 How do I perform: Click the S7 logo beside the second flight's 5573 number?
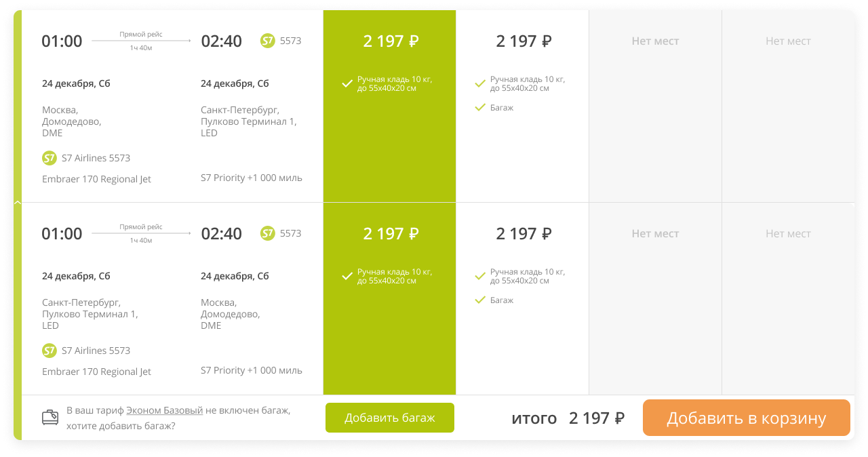268,233
